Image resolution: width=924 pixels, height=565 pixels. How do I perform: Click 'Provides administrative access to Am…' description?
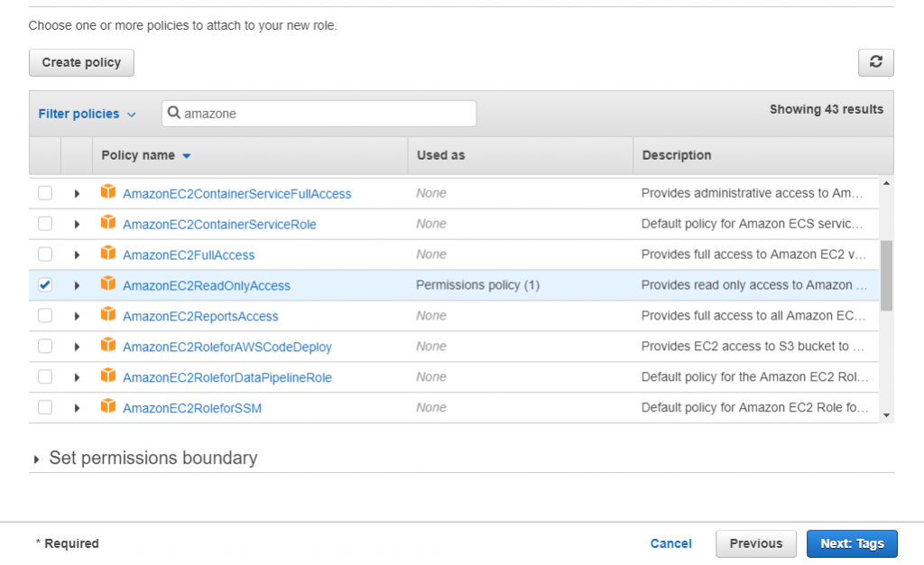pos(752,193)
